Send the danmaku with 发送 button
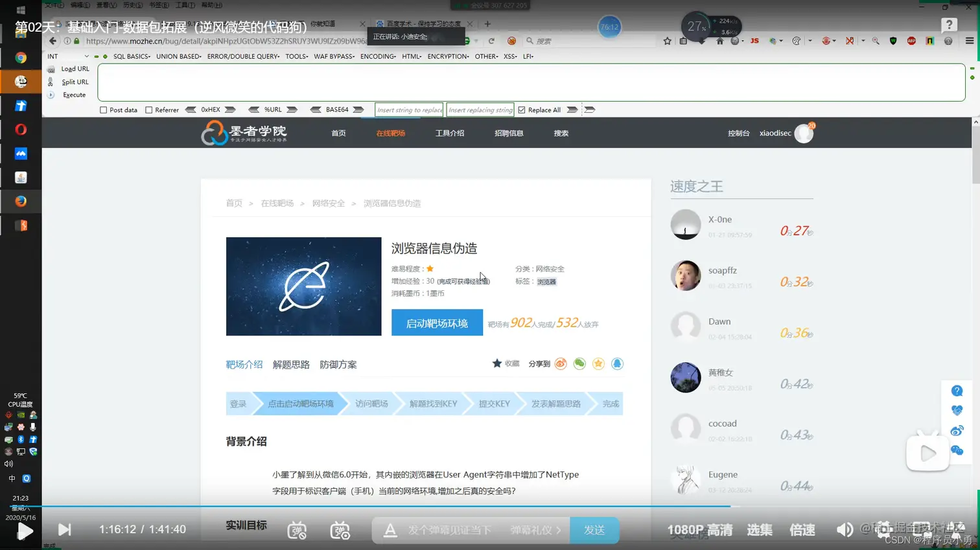 594,530
